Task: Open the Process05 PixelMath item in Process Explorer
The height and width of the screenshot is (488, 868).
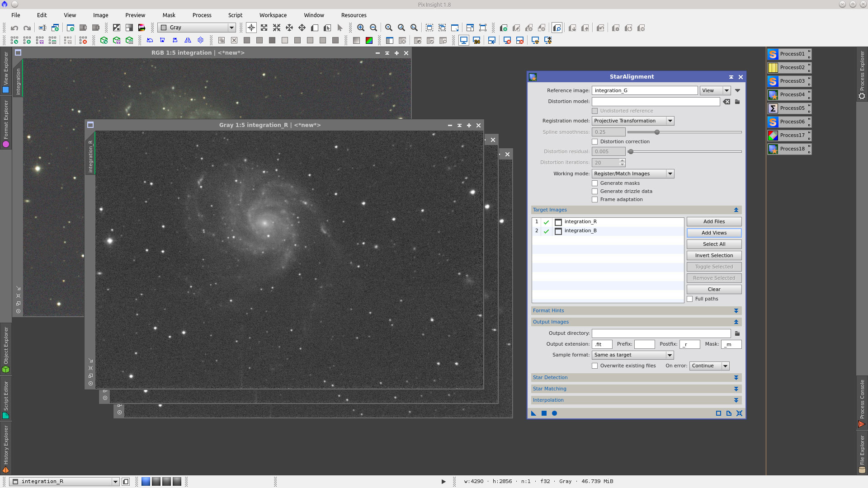Action: (x=789, y=108)
